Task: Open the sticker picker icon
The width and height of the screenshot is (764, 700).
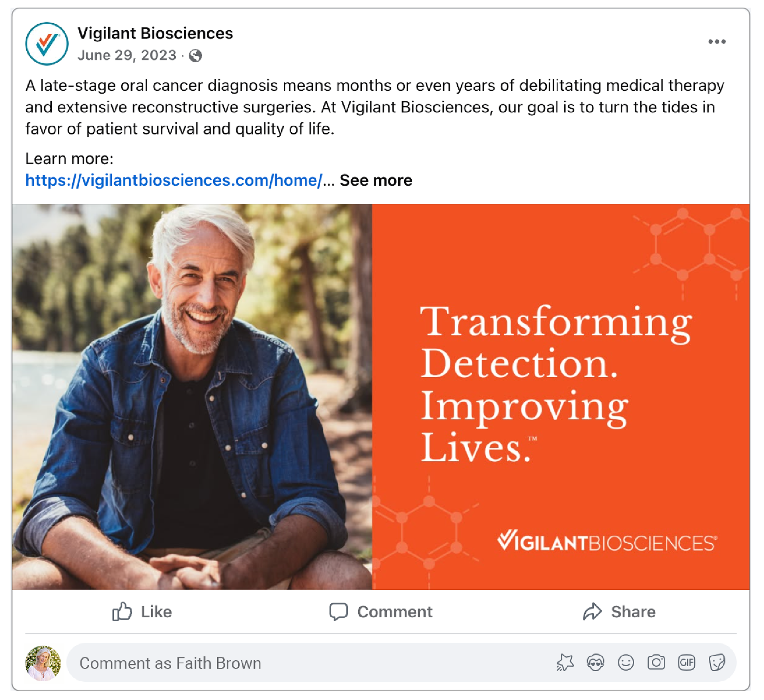Action: click(717, 663)
